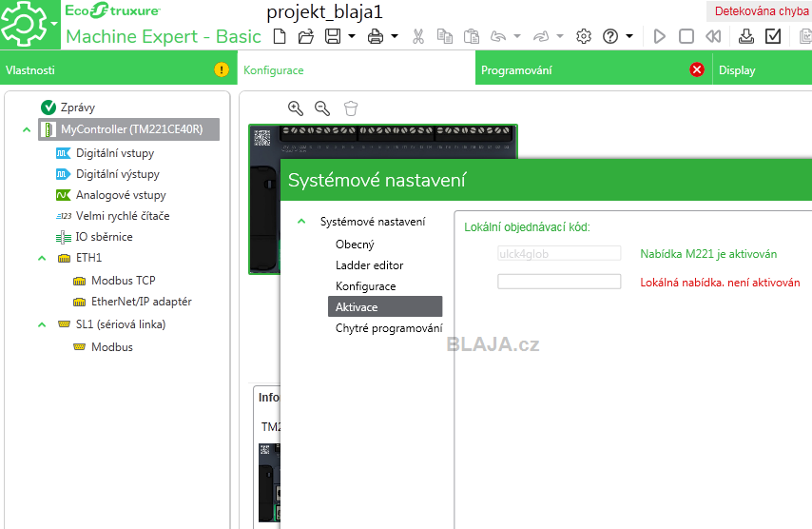The height and width of the screenshot is (529, 812).
Task: Collapse Systémové nastavení tree in dialog
Action: 301,222
